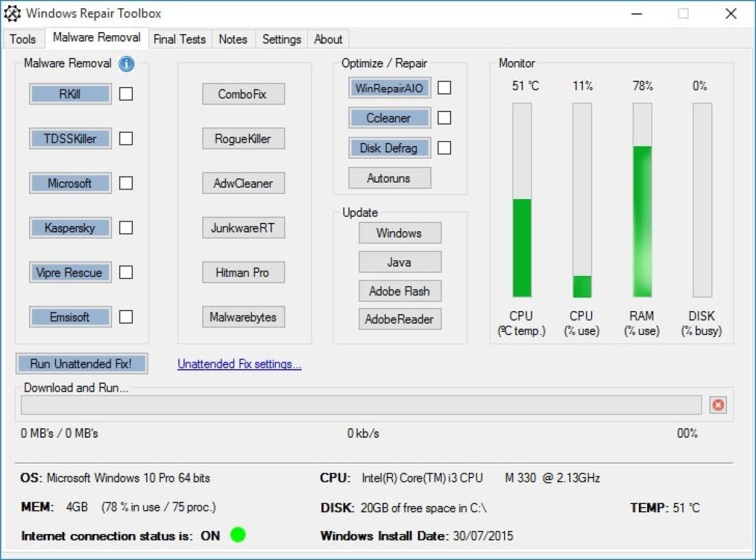Viewport: 756px width, 560px height.
Task: Click the Download and Run progress bar
Action: point(362,405)
